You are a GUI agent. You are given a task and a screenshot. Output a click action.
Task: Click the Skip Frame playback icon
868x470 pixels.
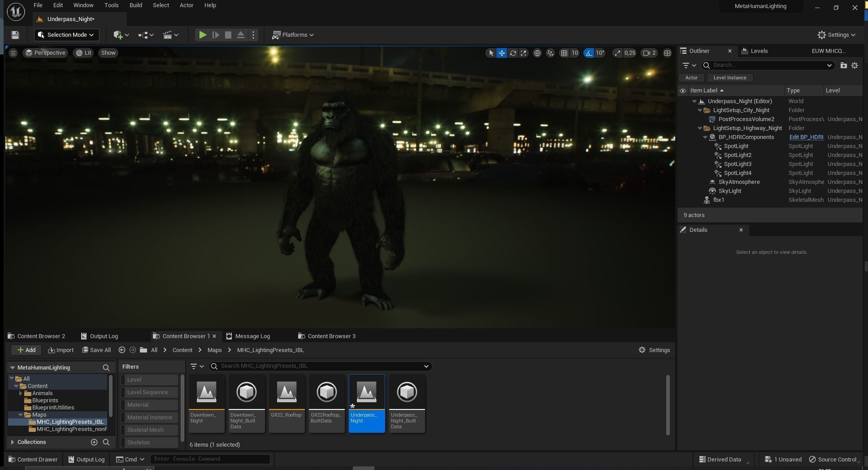216,35
